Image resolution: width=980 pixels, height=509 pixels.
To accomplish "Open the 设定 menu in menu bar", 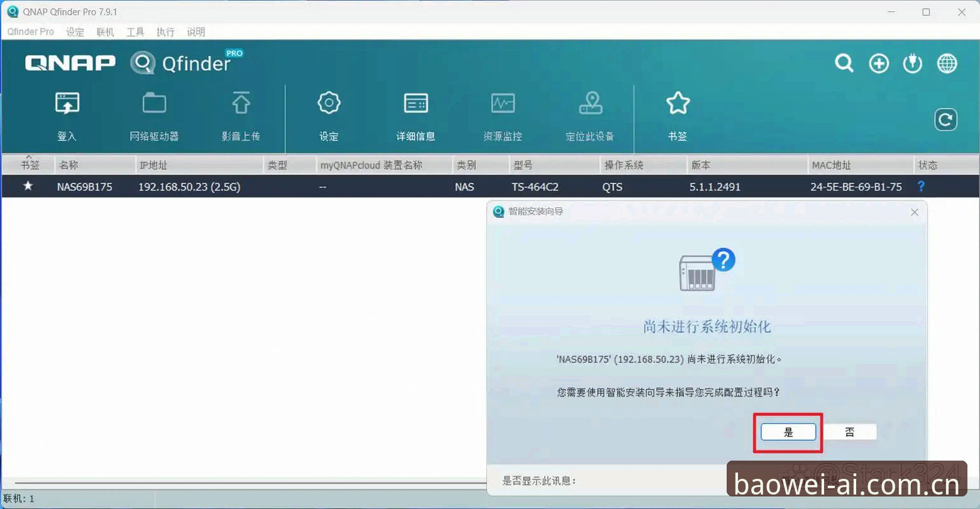I will coord(75,31).
